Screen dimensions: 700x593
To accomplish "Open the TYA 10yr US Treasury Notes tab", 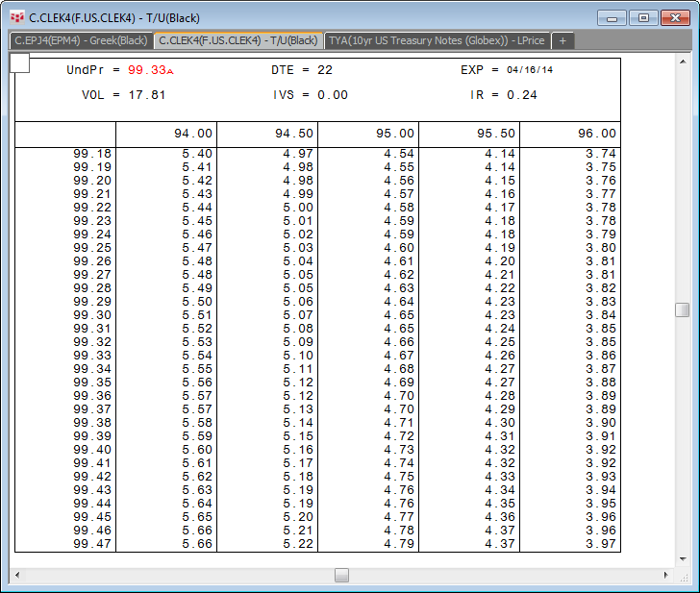I will tap(437, 40).
